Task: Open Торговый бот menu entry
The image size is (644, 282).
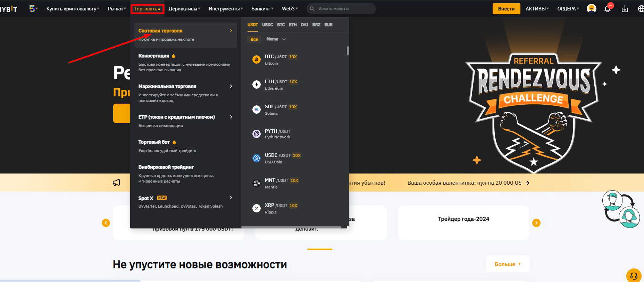Action: (186, 146)
